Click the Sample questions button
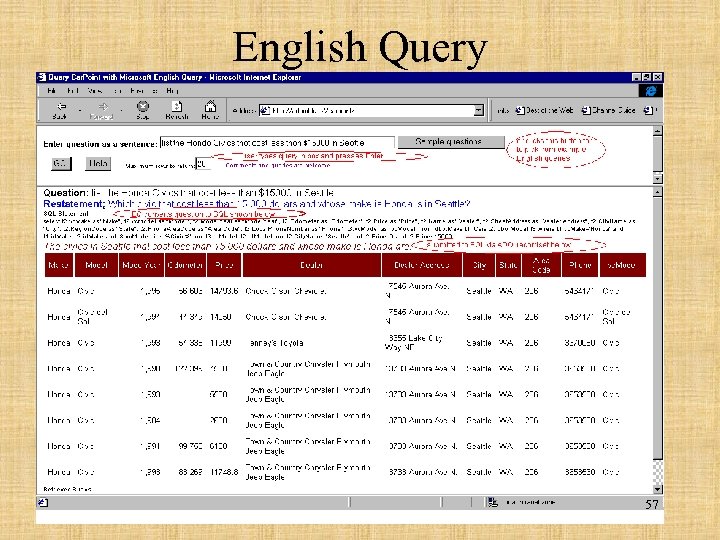Screen dimensions: 720x540 coord(451,142)
